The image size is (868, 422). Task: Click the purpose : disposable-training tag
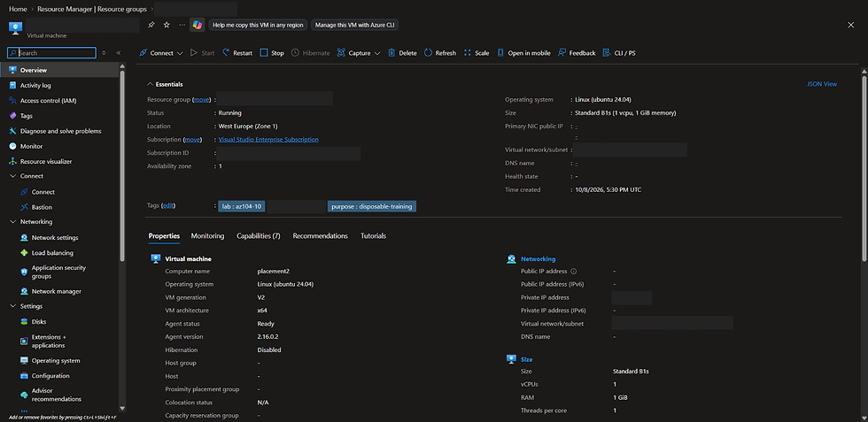tap(371, 206)
